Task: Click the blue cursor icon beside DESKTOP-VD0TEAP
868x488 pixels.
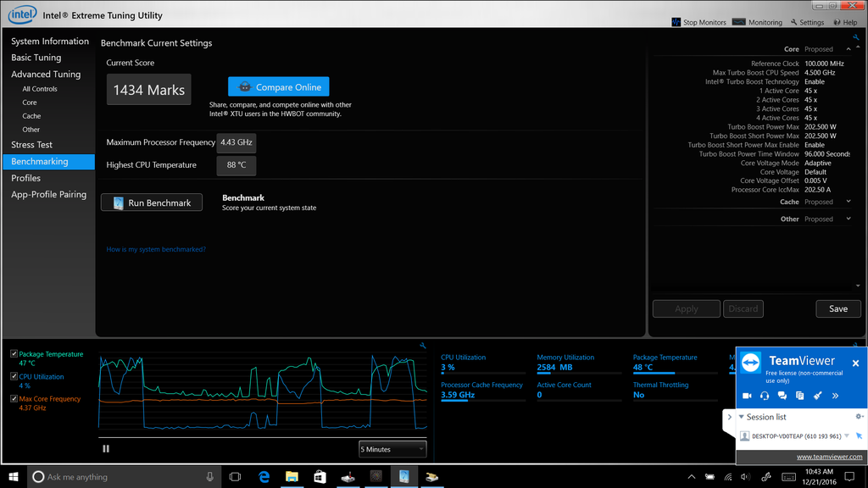Action: pyautogui.click(x=860, y=436)
